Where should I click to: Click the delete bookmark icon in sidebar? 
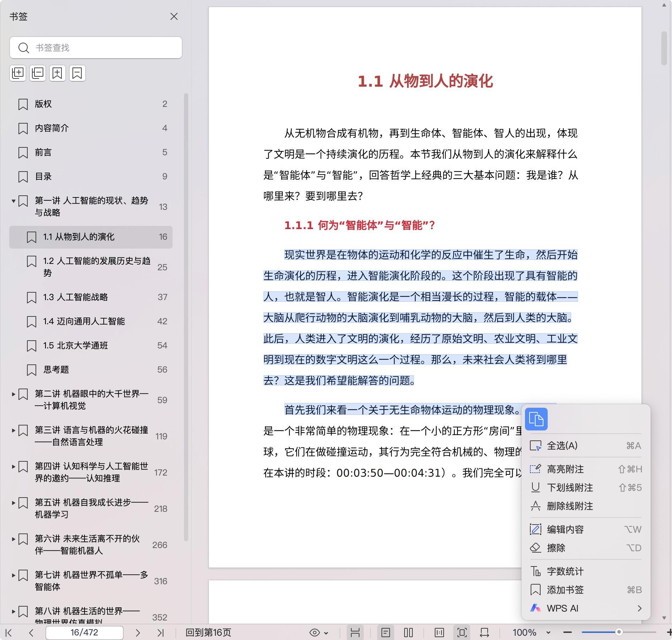click(77, 73)
